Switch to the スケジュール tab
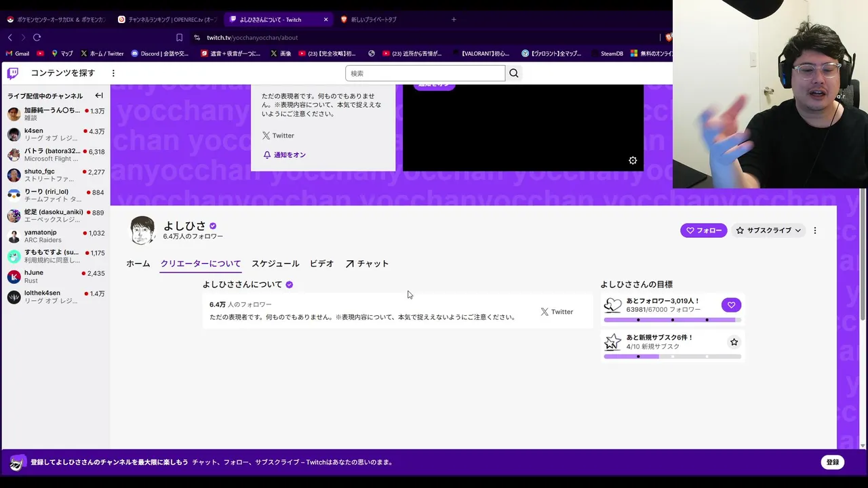Image resolution: width=868 pixels, height=488 pixels. click(x=275, y=264)
